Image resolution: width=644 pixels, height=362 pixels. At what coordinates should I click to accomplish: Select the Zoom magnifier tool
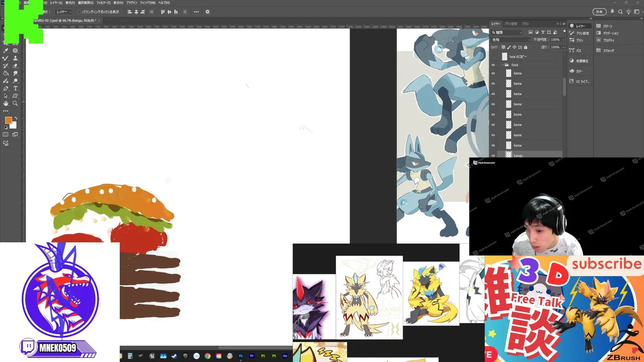pyautogui.click(x=15, y=103)
